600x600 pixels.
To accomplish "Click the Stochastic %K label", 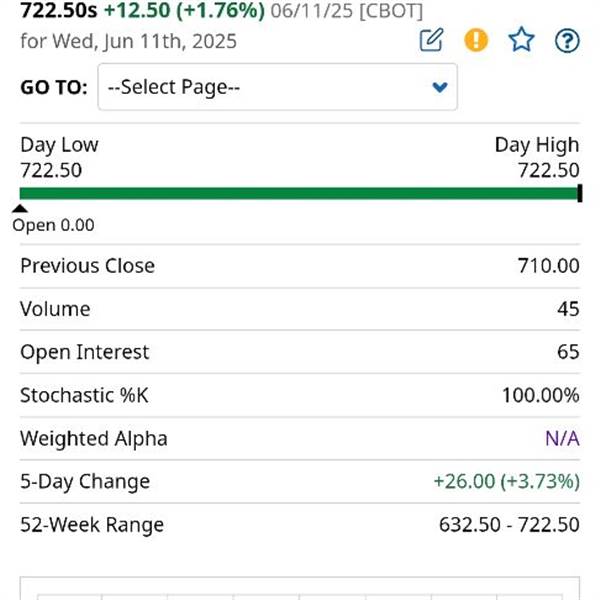I will click(84, 395).
